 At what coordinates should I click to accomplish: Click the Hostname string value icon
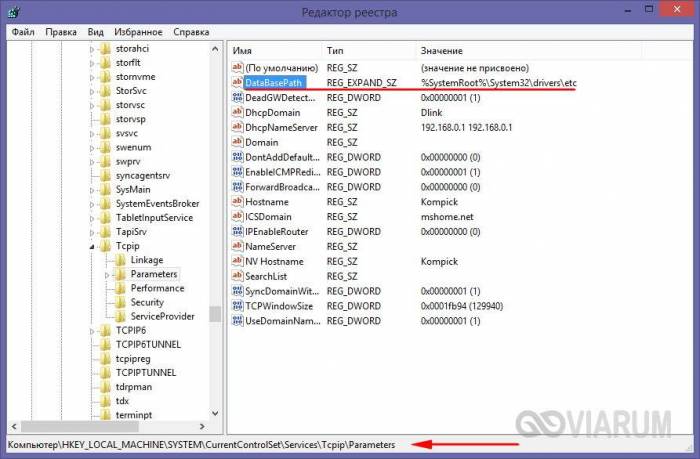pyautogui.click(x=237, y=201)
